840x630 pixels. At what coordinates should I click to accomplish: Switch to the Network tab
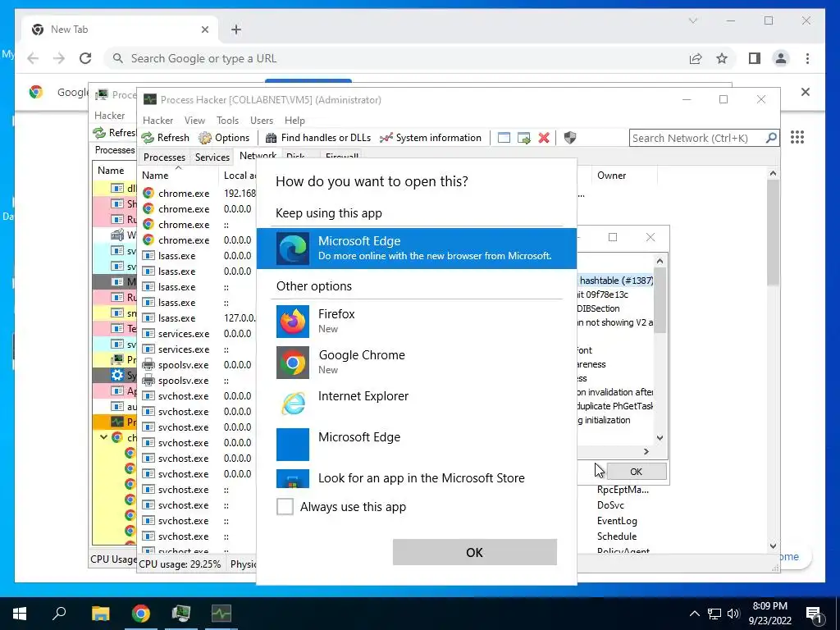[258, 155]
